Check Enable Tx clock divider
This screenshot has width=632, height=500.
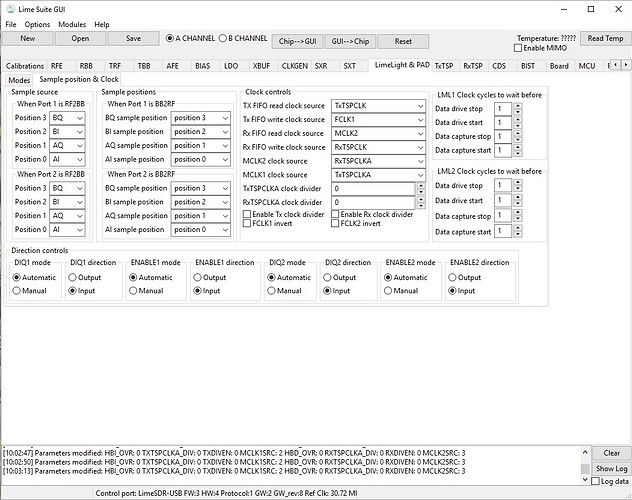248,214
